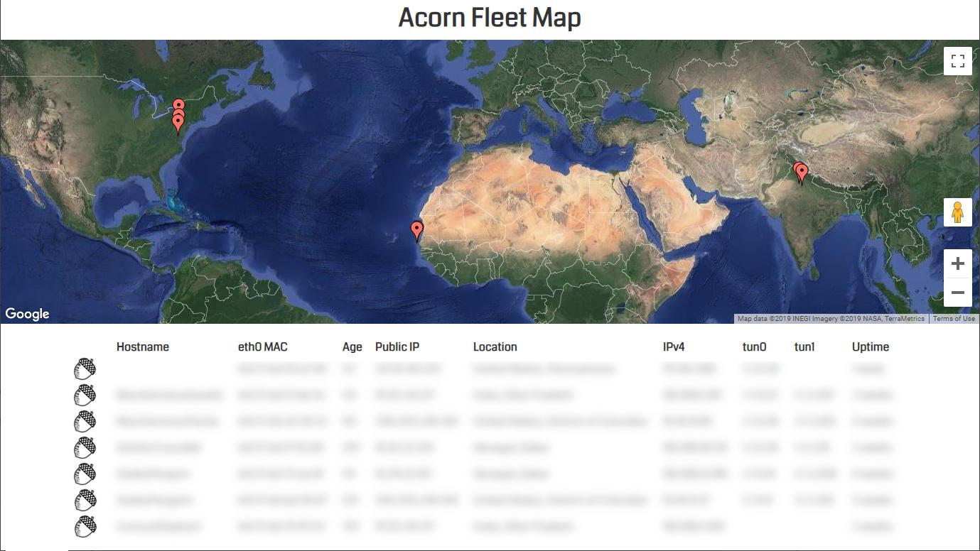Click the map marker in West Africa
Screen dimensions: 980x551
tap(417, 231)
